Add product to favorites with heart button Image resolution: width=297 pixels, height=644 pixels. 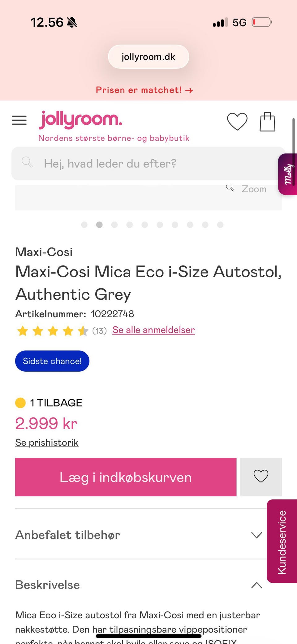[x=261, y=477]
